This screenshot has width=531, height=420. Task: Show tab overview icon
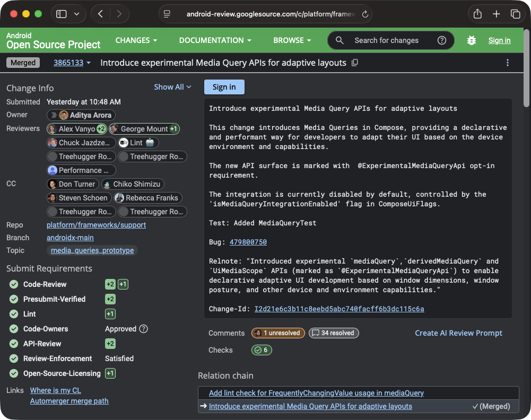tap(515, 14)
